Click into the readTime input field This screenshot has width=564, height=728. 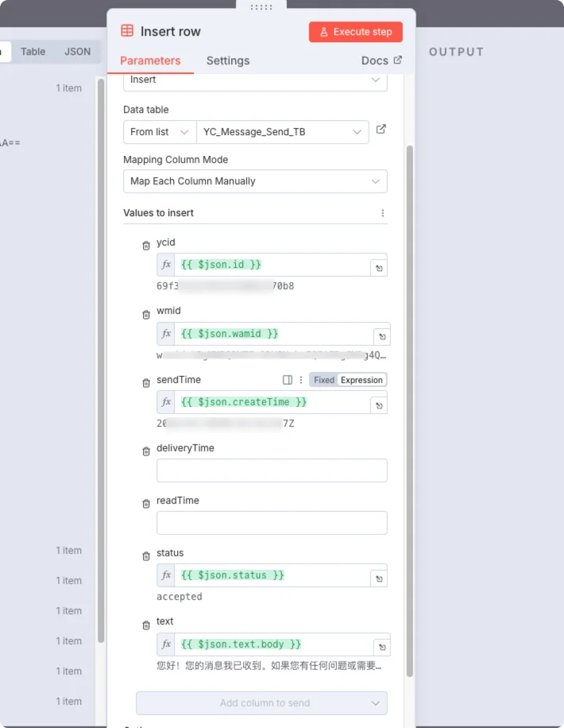point(272,523)
